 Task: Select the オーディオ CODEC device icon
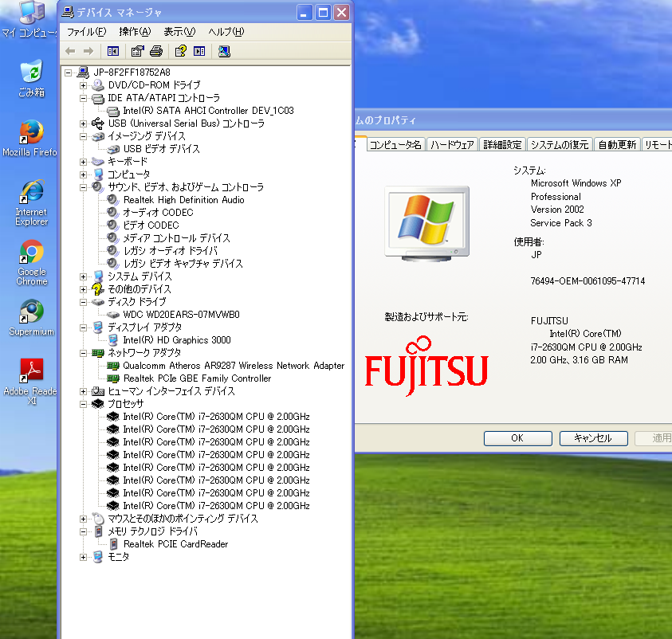coord(112,213)
